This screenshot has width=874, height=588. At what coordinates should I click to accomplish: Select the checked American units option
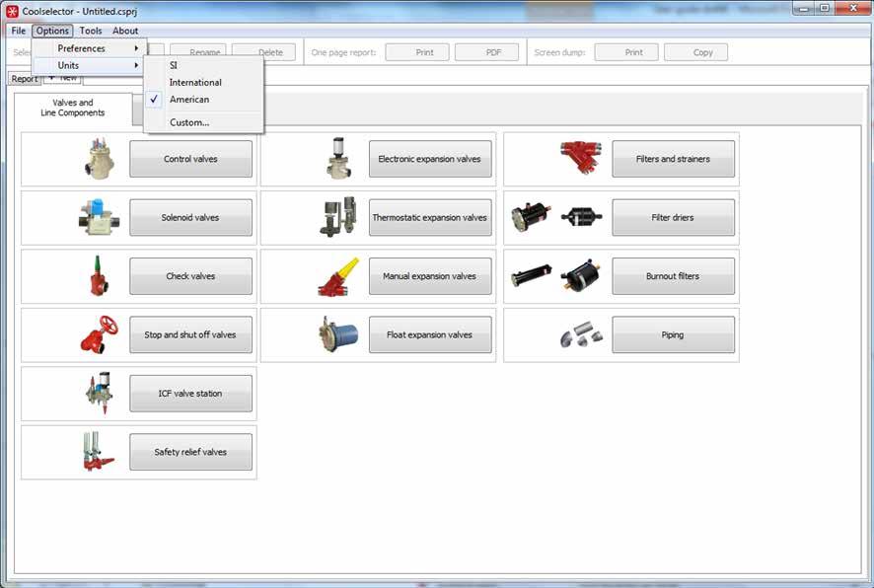tap(203, 100)
